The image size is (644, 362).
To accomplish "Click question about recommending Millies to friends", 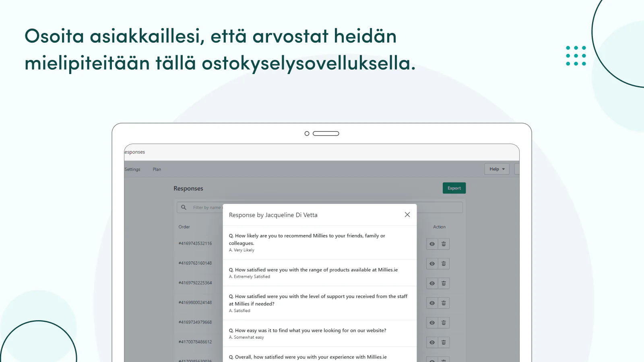I will click(307, 239).
